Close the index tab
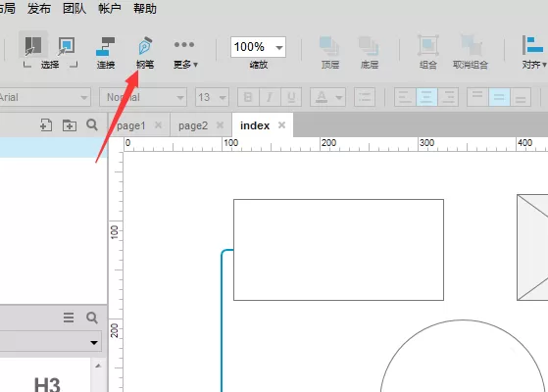 [x=281, y=125]
